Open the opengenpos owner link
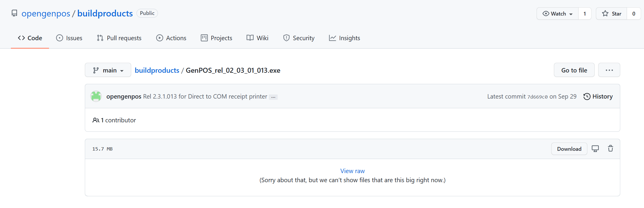This screenshot has width=644, height=208. (46, 13)
